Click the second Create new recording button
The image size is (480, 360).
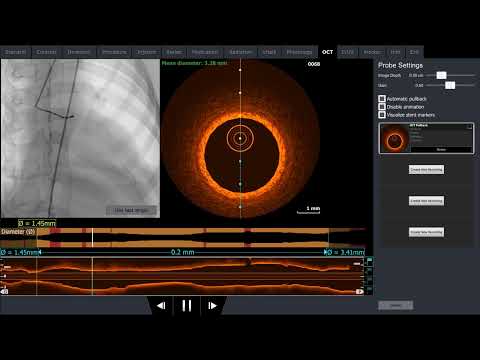tap(426, 201)
